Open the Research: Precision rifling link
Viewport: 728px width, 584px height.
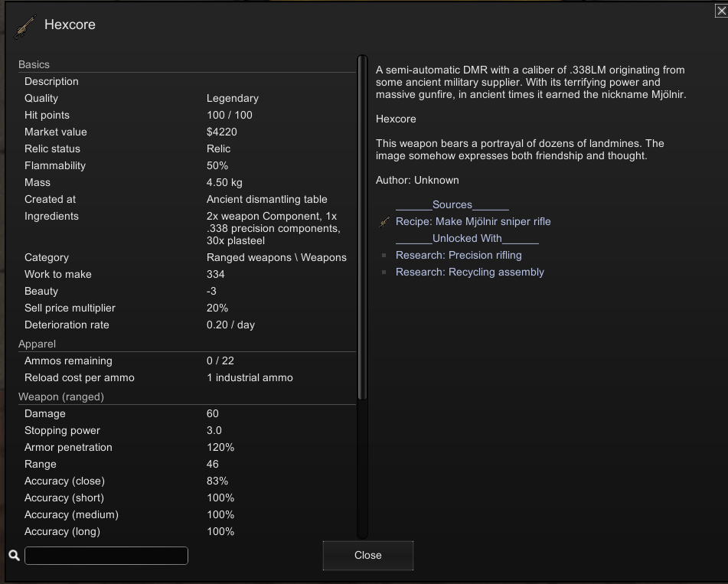(459, 256)
